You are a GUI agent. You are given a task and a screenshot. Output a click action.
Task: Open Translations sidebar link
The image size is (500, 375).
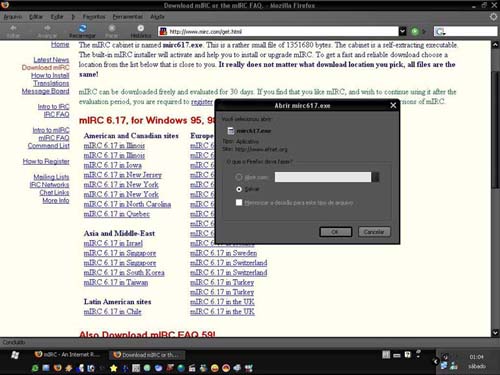pyautogui.click(x=51, y=83)
